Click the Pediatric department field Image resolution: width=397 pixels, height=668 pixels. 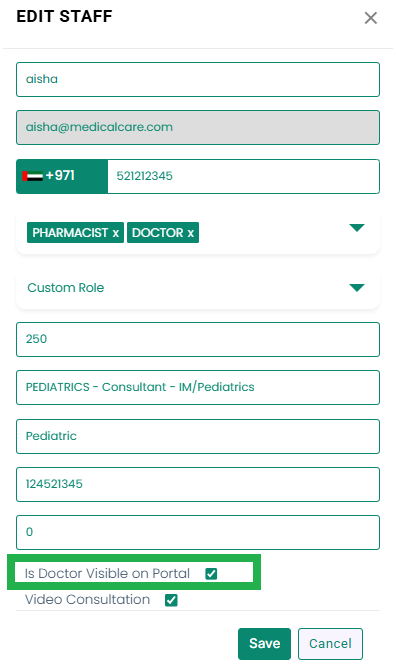(198, 436)
